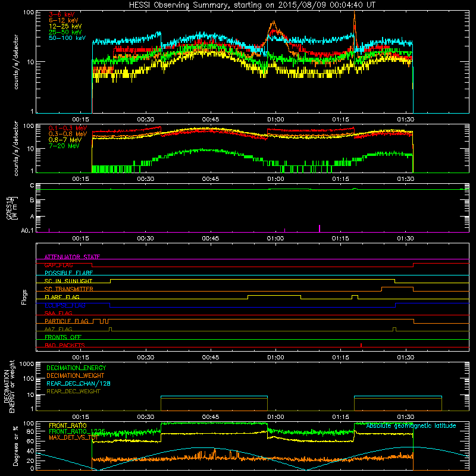Click the DECIMATION_ENERGY legend entry
This screenshot has width=476, height=476.
click(76, 368)
